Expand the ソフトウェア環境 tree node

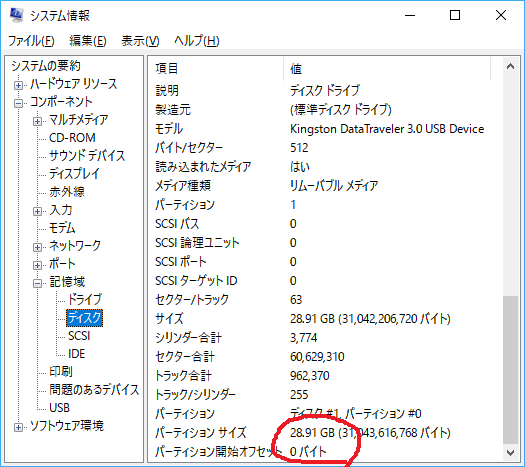coord(18,427)
